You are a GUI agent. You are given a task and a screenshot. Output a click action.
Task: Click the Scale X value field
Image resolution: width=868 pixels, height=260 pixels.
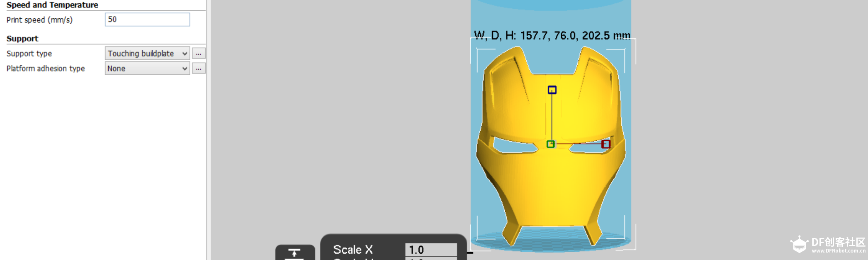(431, 250)
